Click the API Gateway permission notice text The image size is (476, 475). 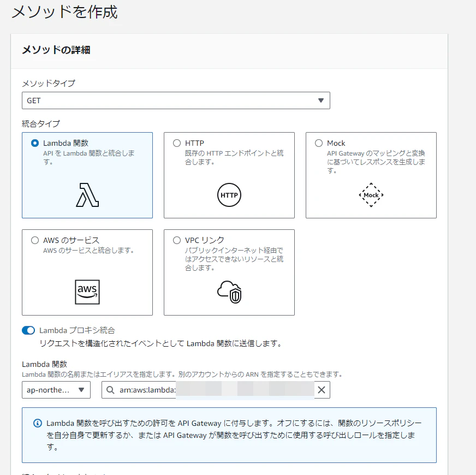pyautogui.click(x=234, y=435)
